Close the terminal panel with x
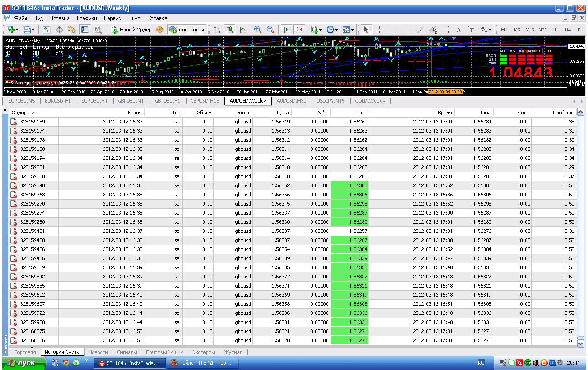The image size is (588, 370). [5, 111]
